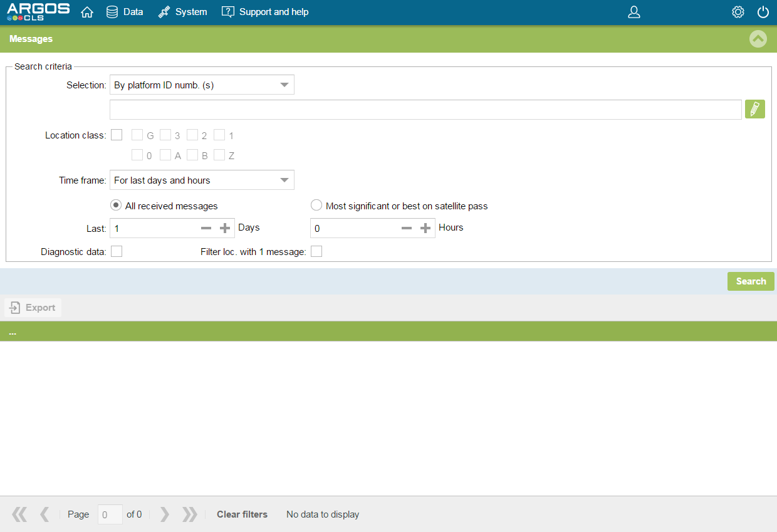Open the settings gear icon
This screenshot has width=777, height=532.
(x=738, y=12)
